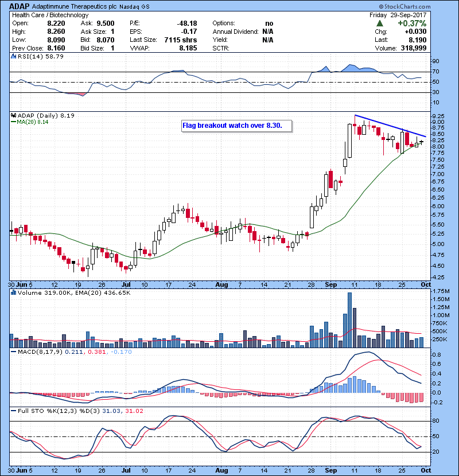Click the Ask price 9.500

[106, 24]
